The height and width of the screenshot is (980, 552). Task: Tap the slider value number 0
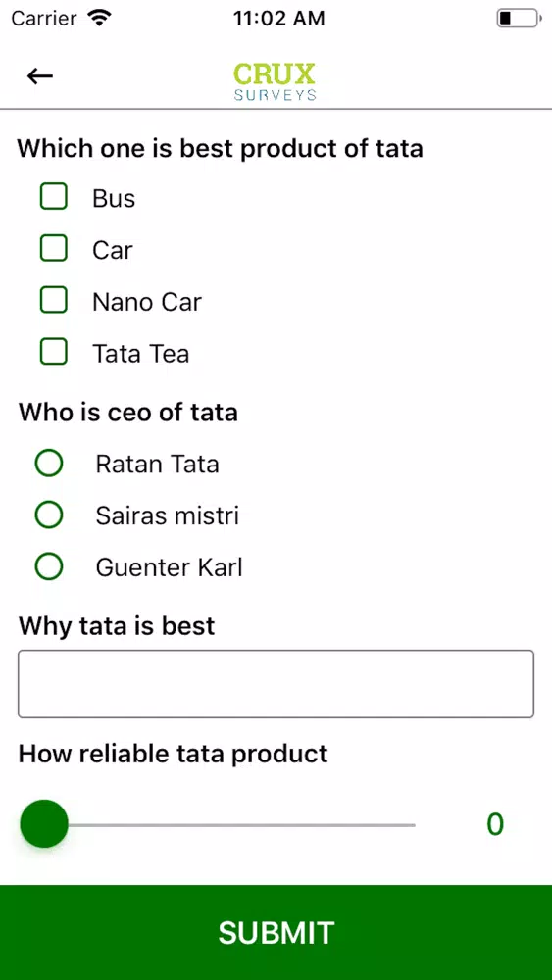(x=495, y=824)
